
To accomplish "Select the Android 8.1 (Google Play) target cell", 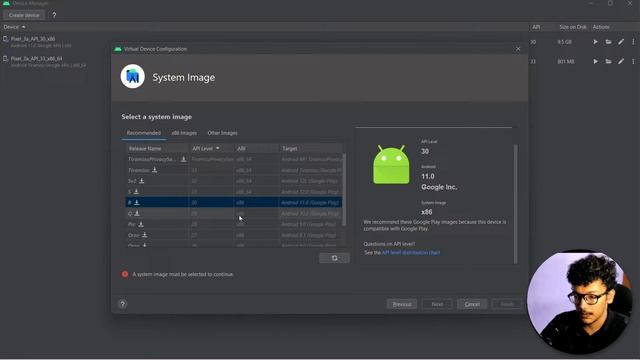I will point(311,235).
